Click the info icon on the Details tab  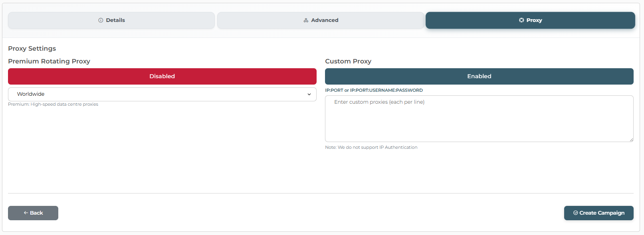(101, 20)
